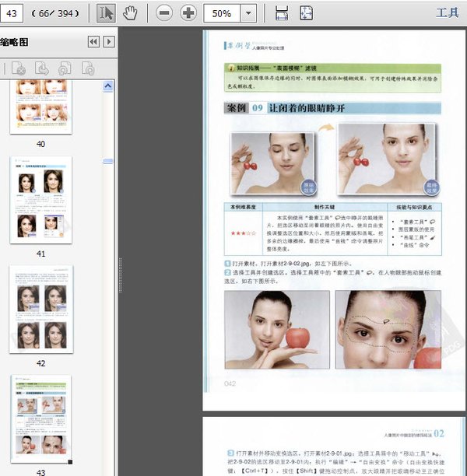Image resolution: width=467 pixels, height=476 pixels.
Task: Click the extract page icon in thumbnails toolbar
Action: click(x=41, y=68)
